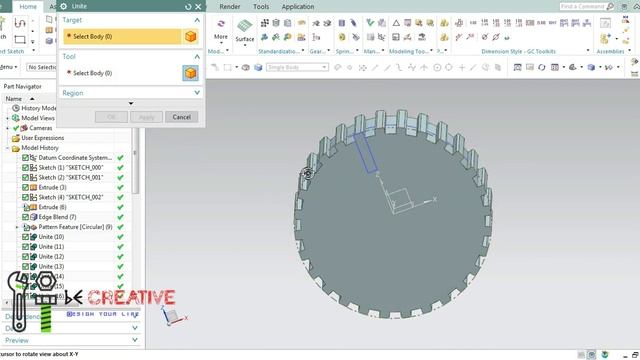Click Cancel in the Unite dialog
Image resolution: width=640 pixels, height=360 pixels.
[182, 117]
